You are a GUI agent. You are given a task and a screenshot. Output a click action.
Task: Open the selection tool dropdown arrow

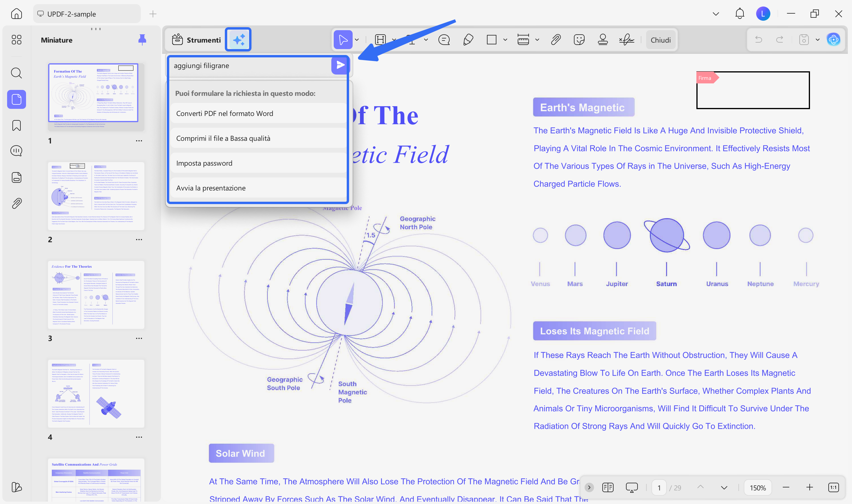[x=356, y=40]
